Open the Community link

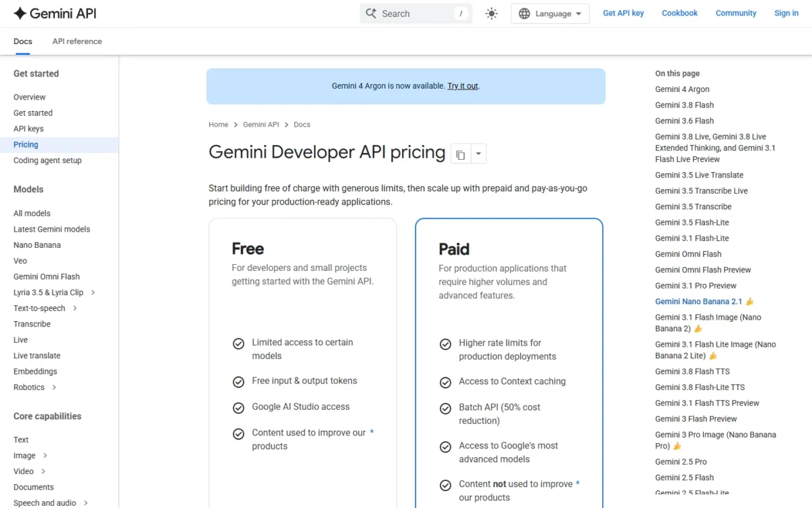coord(736,13)
